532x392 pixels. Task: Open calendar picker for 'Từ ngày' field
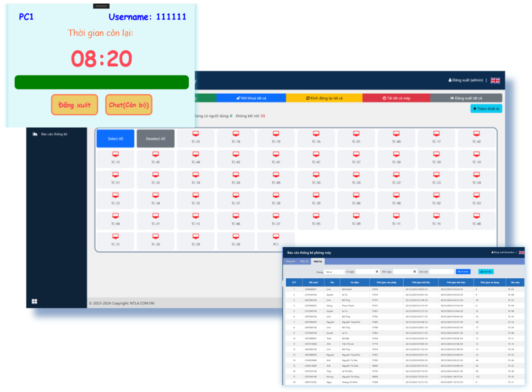pos(377,272)
